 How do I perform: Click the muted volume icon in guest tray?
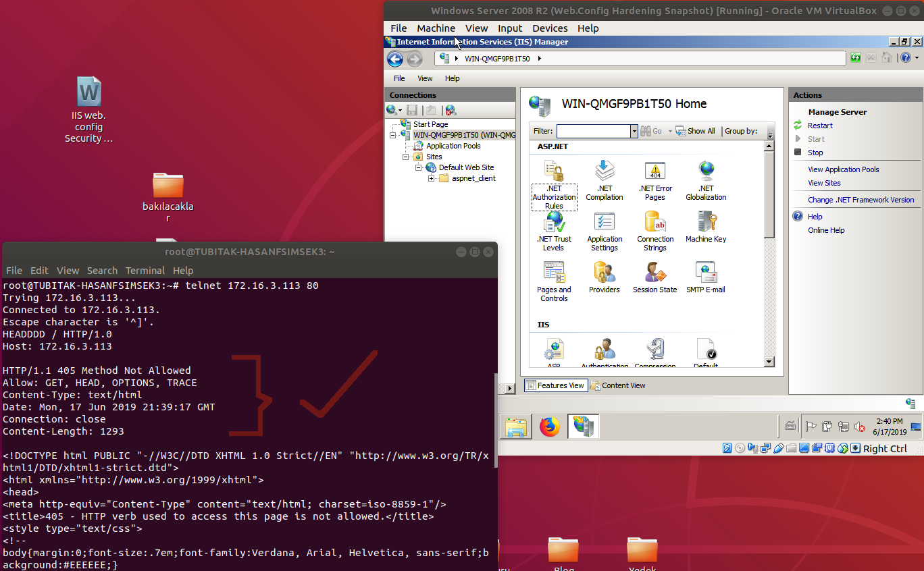pos(860,427)
